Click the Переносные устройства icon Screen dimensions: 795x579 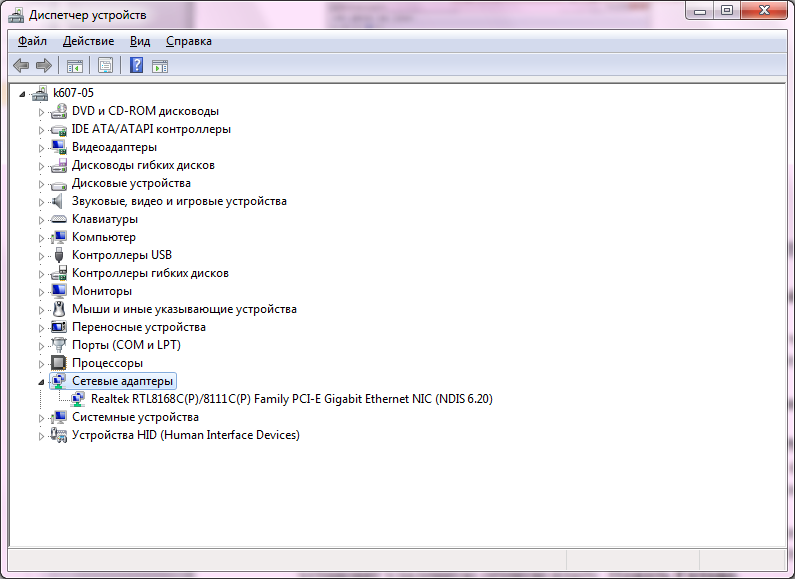point(59,327)
